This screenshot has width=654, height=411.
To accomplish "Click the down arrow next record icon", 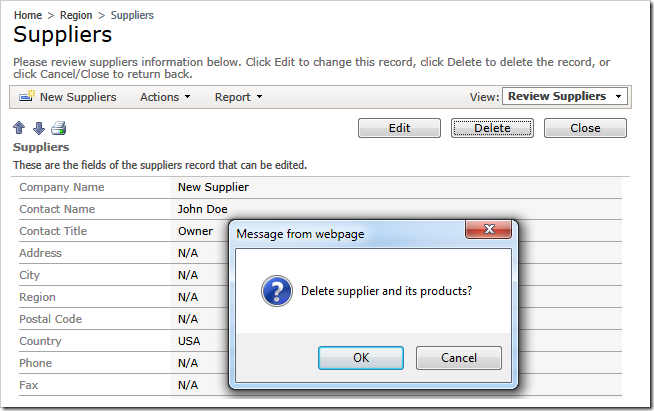I will coord(39,128).
